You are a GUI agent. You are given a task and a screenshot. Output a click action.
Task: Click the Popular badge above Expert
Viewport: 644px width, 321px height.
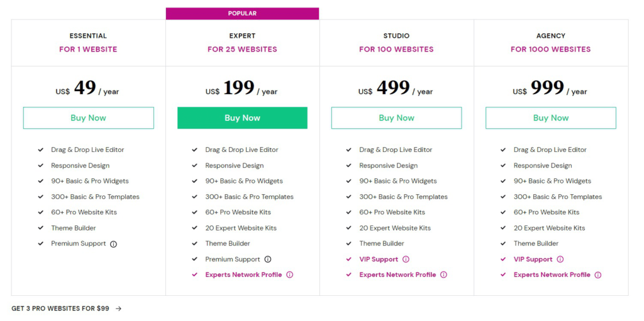click(242, 14)
